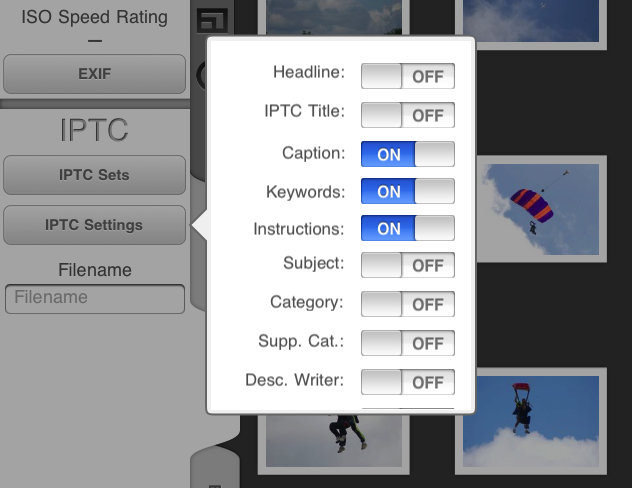Click the ISO Speed Rating label
Screen dimensions: 632x488
pyautogui.click(x=94, y=17)
